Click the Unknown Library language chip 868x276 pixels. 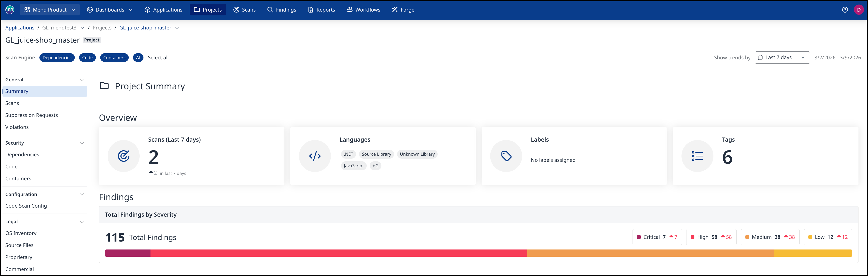click(x=417, y=154)
